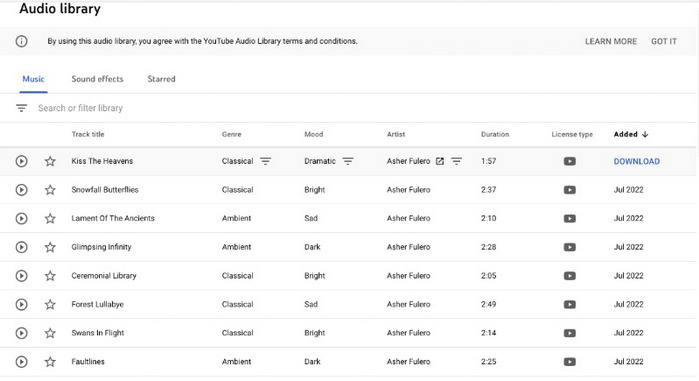Sort by the Added column header
This screenshot has height=381, width=699.
[631, 134]
